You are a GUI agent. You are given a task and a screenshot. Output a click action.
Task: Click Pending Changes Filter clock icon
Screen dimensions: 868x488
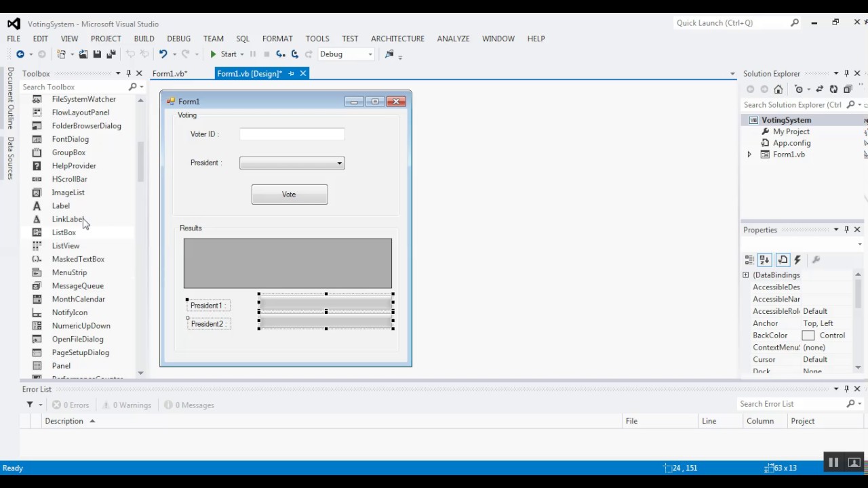[x=799, y=89]
